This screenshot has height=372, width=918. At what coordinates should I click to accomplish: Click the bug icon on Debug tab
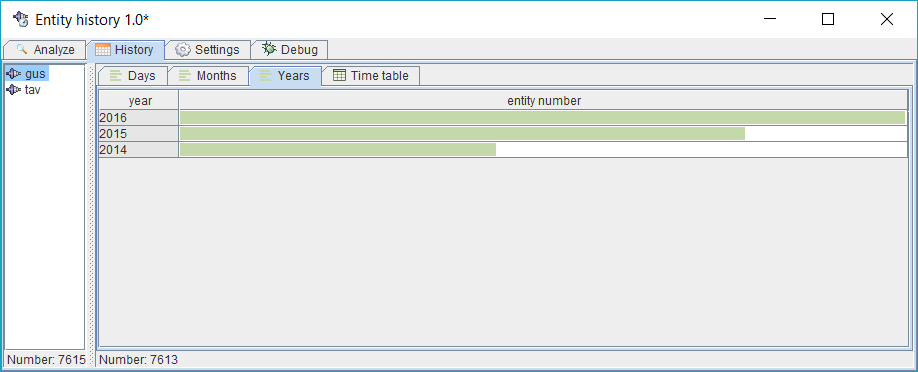click(269, 49)
